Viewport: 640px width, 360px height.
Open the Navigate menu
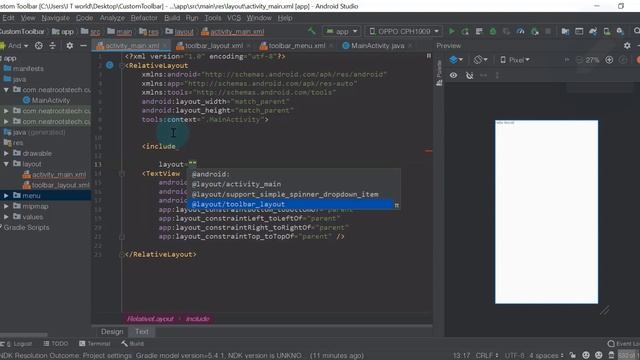tap(56, 18)
